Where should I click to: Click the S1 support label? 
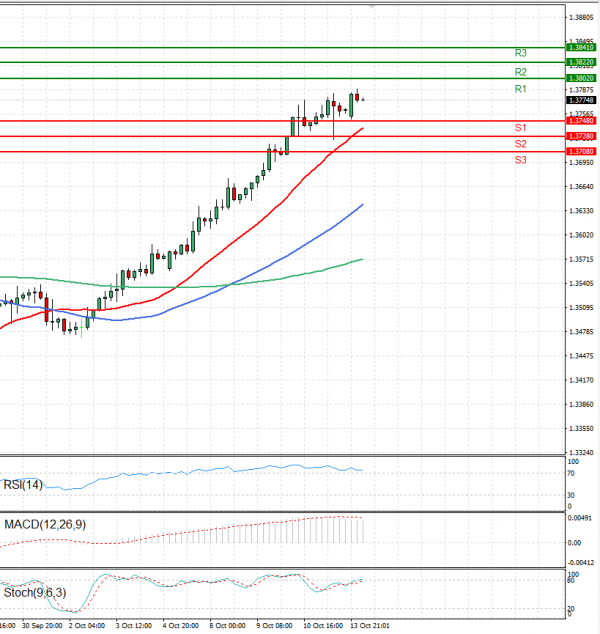point(520,128)
